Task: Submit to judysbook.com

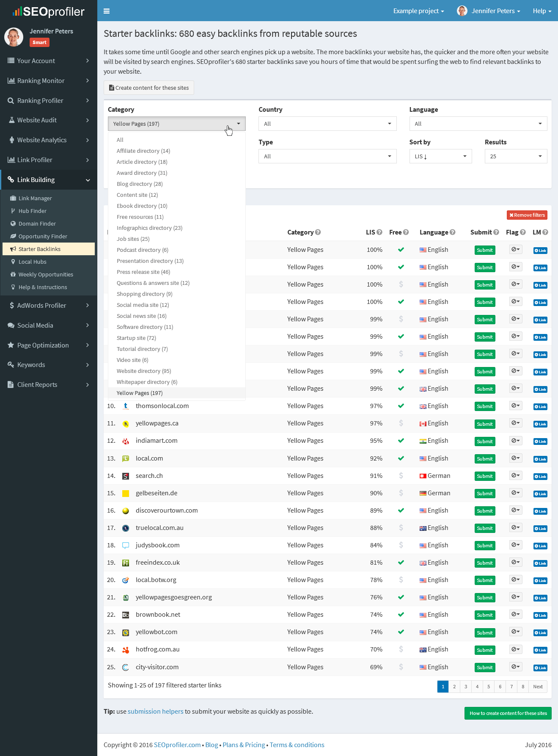Action: (x=485, y=546)
